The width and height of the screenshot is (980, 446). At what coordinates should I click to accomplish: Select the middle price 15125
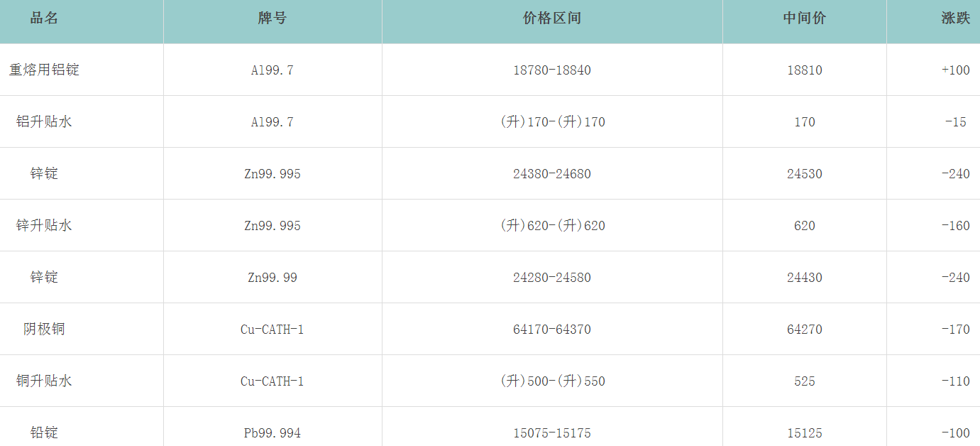[805, 433]
